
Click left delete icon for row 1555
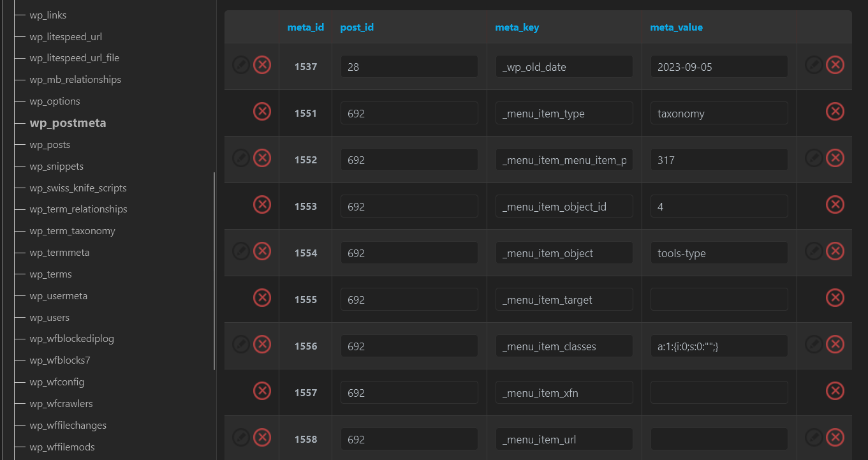[262, 298]
